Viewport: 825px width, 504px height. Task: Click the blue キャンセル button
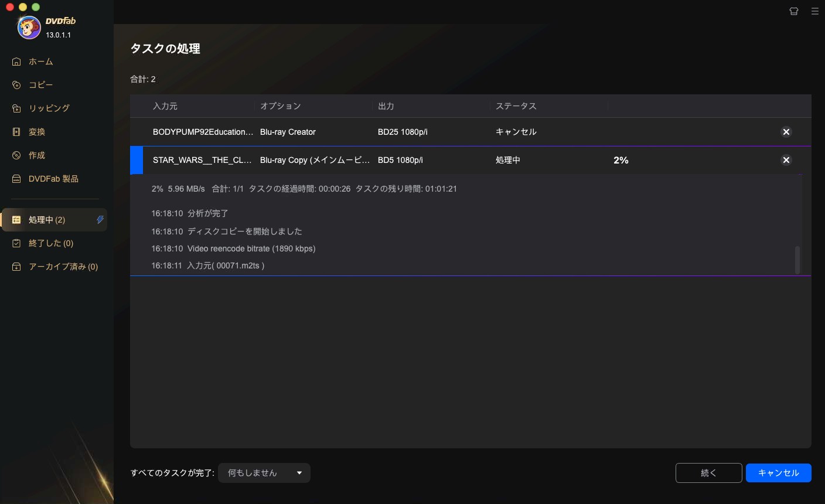click(x=779, y=473)
